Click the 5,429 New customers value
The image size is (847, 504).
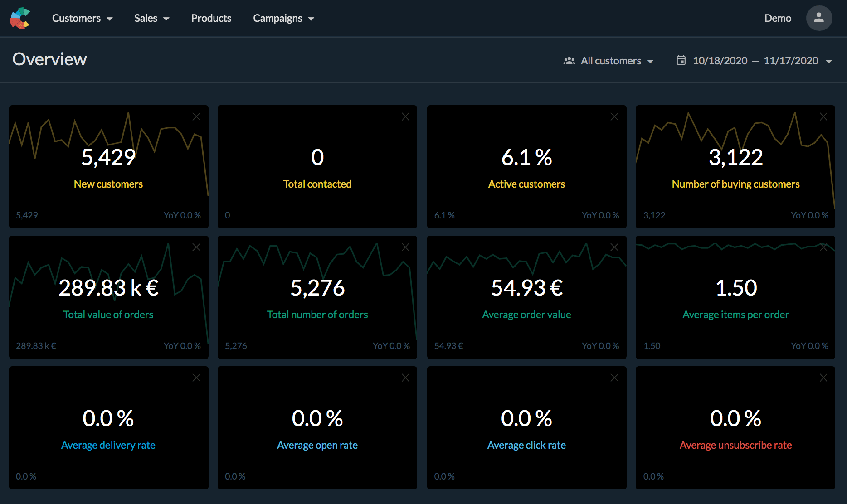click(x=108, y=157)
